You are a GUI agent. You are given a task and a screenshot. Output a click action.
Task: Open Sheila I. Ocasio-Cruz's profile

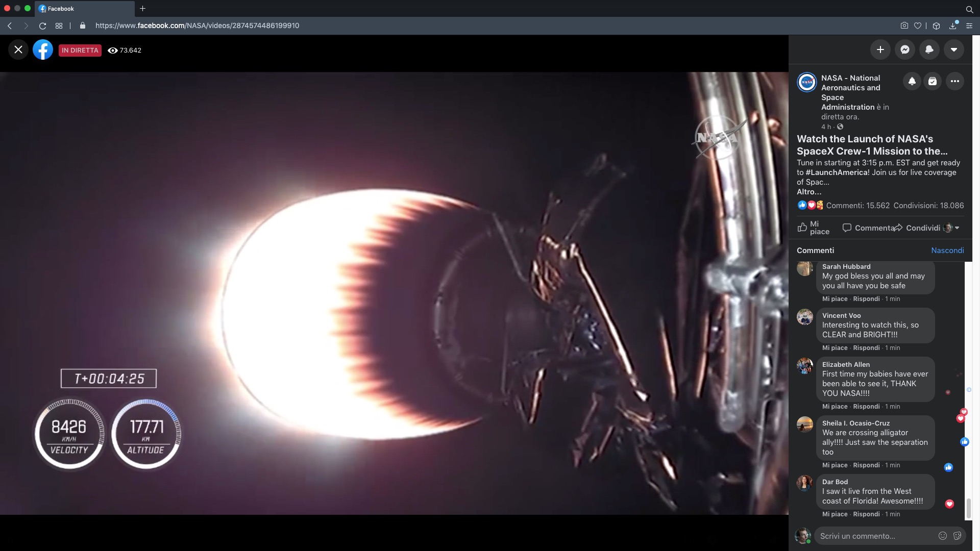point(856,423)
